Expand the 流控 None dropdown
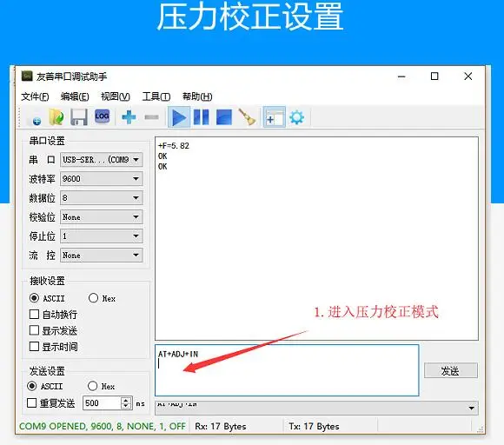This screenshot has width=504, height=445. pos(102,256)
